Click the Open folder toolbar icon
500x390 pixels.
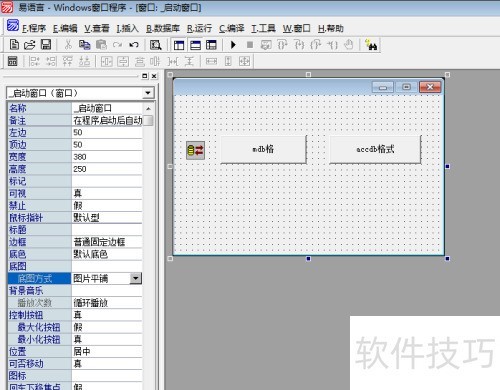click(30, 45)
